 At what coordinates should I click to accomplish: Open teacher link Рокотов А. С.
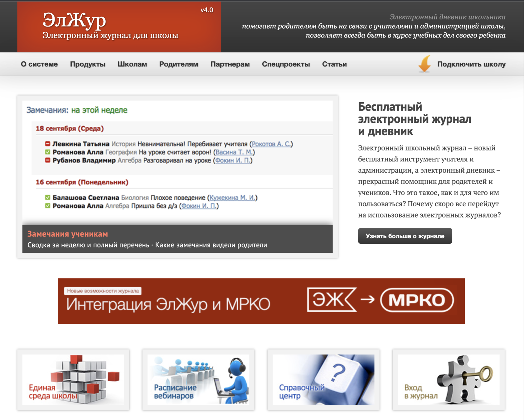pyautogui.click(x=271, y=144)
